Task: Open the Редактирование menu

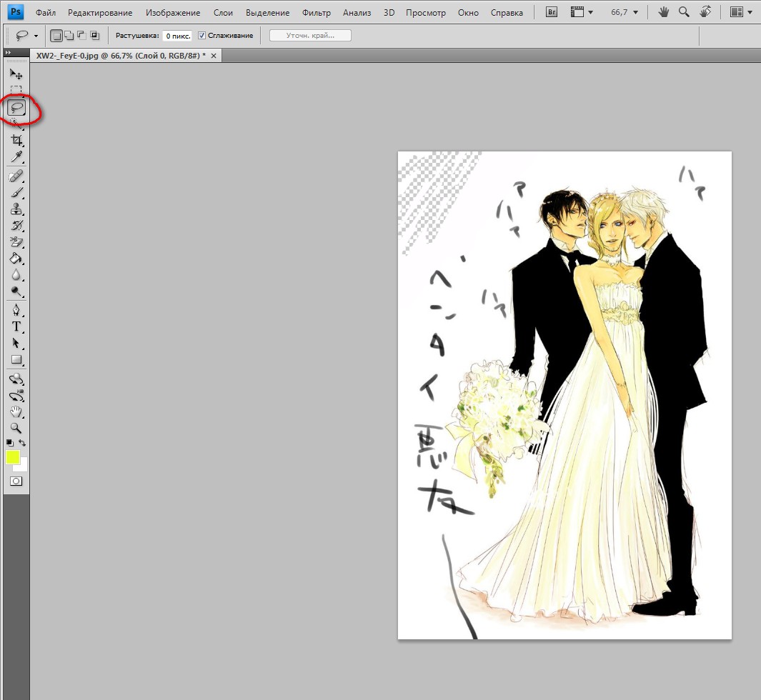Action: (x=100, y=13)
